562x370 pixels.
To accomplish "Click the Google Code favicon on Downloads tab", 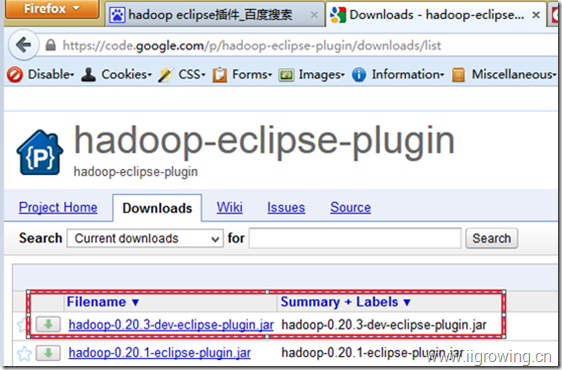I will pyautogui.click(x=338, y=15).
